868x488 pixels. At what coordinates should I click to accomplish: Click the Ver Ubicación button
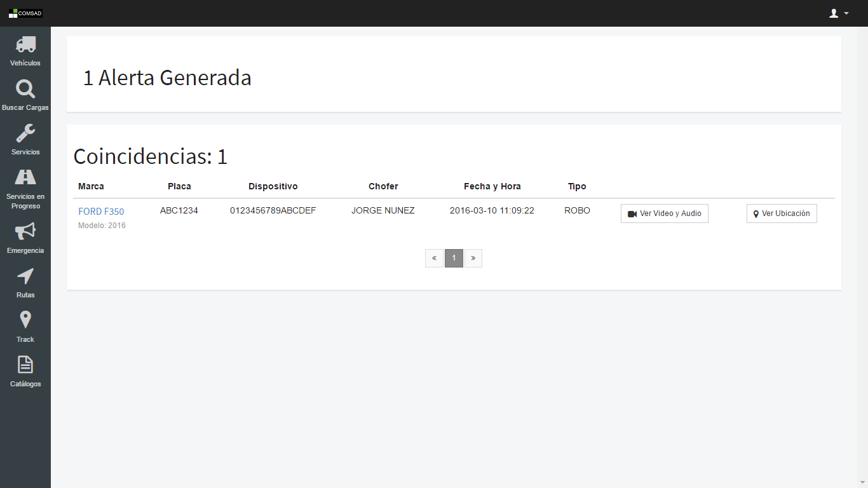pyautogui.click(x=781, y=213)
